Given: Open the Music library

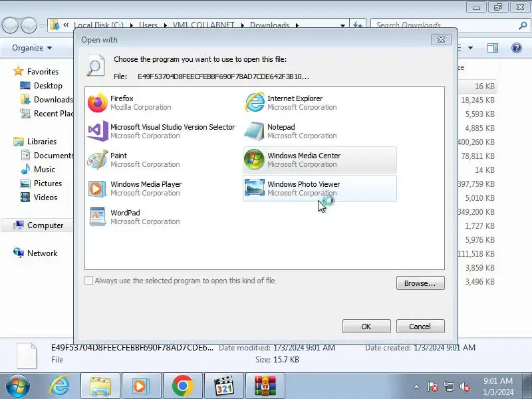Looking at the screenshot, I should 38,170.
